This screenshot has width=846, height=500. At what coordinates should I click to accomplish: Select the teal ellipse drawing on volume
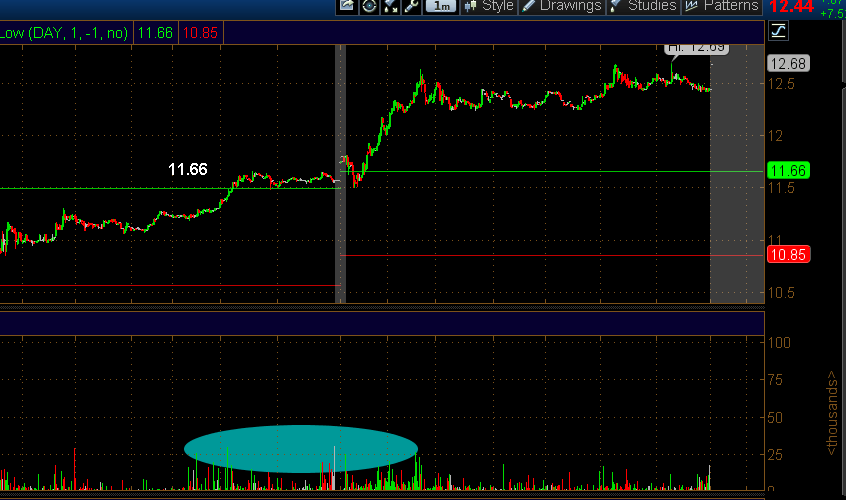click(301, 449)
